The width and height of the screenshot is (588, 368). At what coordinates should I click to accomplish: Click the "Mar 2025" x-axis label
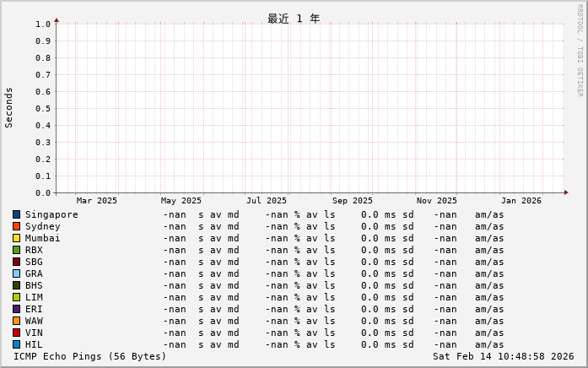(x=97, y=201)
